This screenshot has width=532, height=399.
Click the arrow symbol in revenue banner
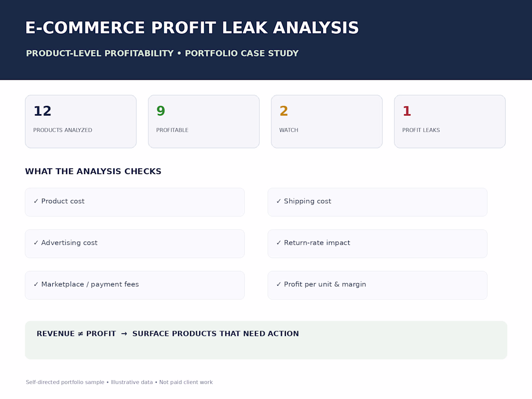124,334
